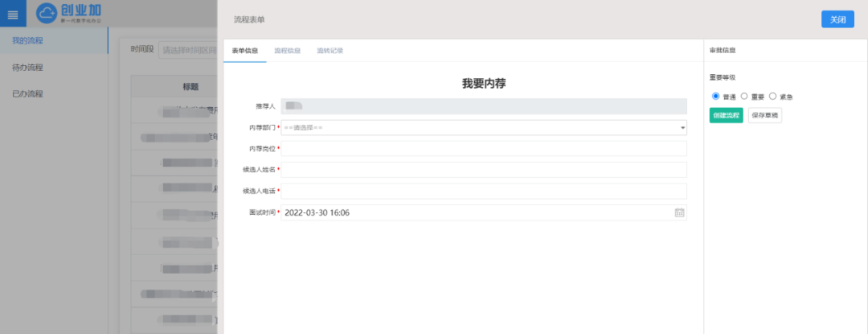Screen dimensions: 868x334
Task: Click the 内荐部门 dropdown arrow
Action: click(x=682, y=127)
